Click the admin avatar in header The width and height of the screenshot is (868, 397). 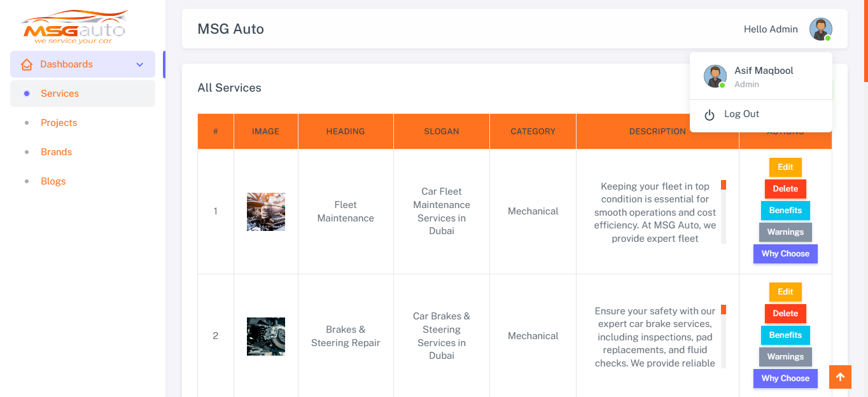tap(820, 29)
